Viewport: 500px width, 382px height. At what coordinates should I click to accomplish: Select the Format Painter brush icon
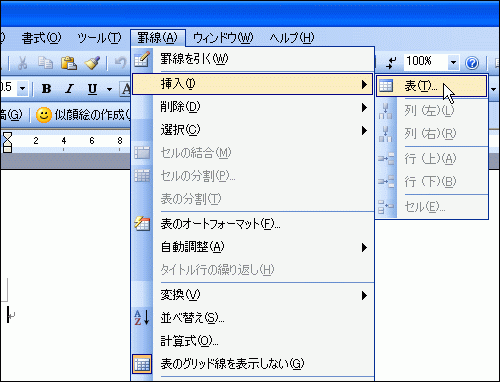(92, 63)
